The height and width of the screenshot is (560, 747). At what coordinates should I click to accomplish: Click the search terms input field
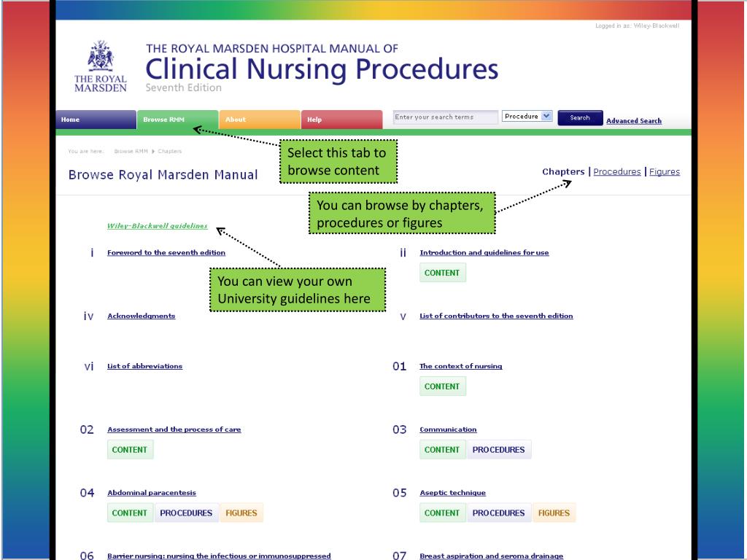click(445, 117)
